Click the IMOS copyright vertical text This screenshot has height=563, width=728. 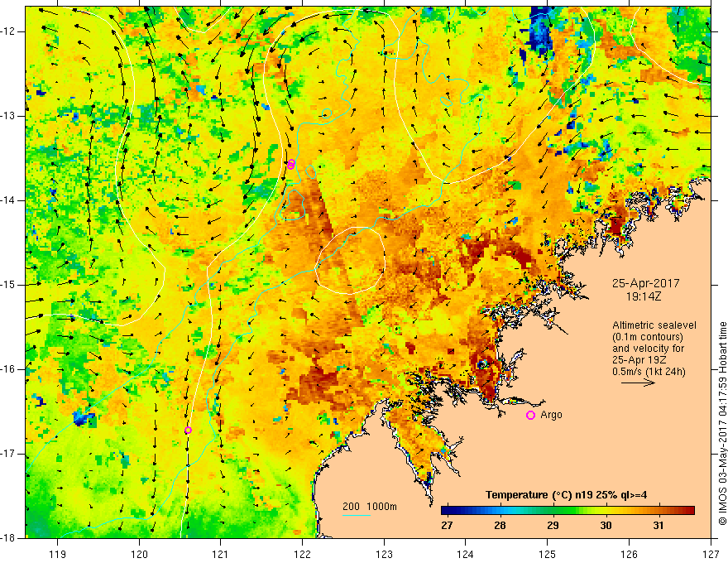[722, 423]
